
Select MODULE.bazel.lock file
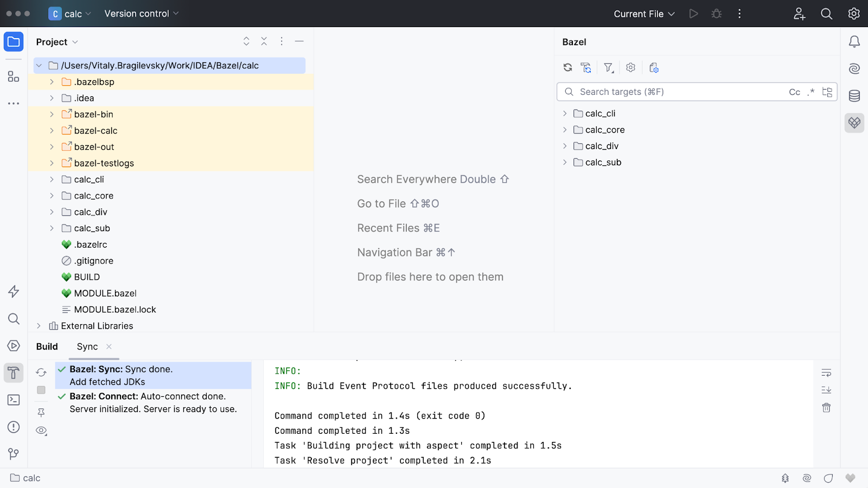(115, 310)
